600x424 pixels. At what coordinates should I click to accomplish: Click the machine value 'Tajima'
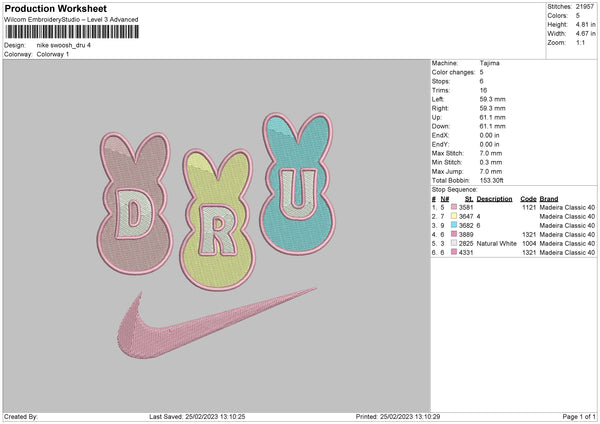click(x=489, y=63)
